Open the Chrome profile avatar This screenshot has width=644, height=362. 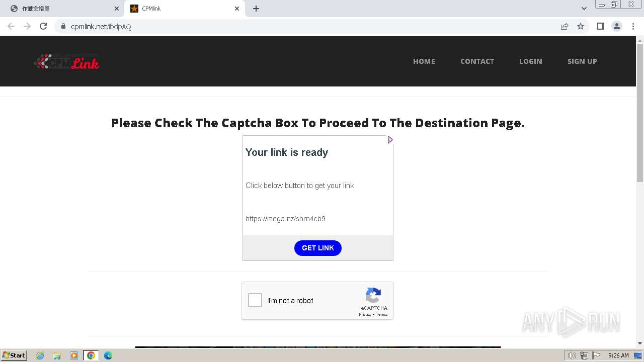617,26
